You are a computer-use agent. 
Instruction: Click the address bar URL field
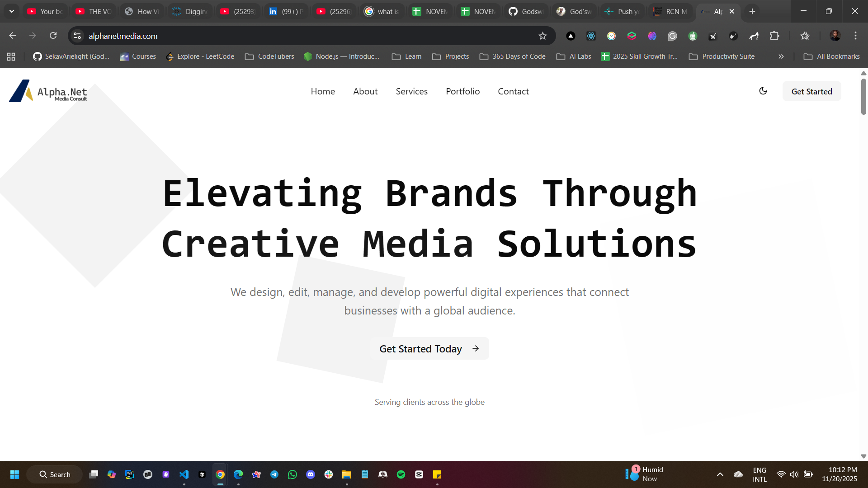(307, 36)
